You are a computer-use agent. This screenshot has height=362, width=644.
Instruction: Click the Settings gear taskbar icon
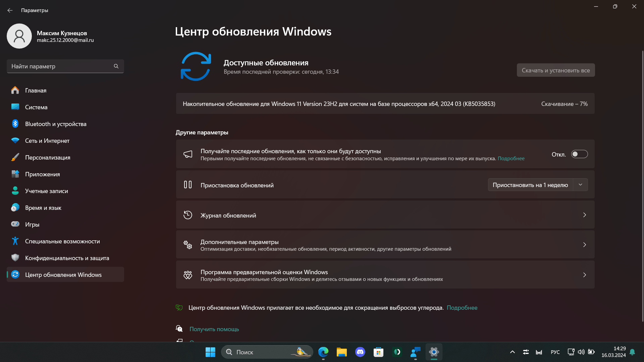pyautogui.click(x=434, y=352)
